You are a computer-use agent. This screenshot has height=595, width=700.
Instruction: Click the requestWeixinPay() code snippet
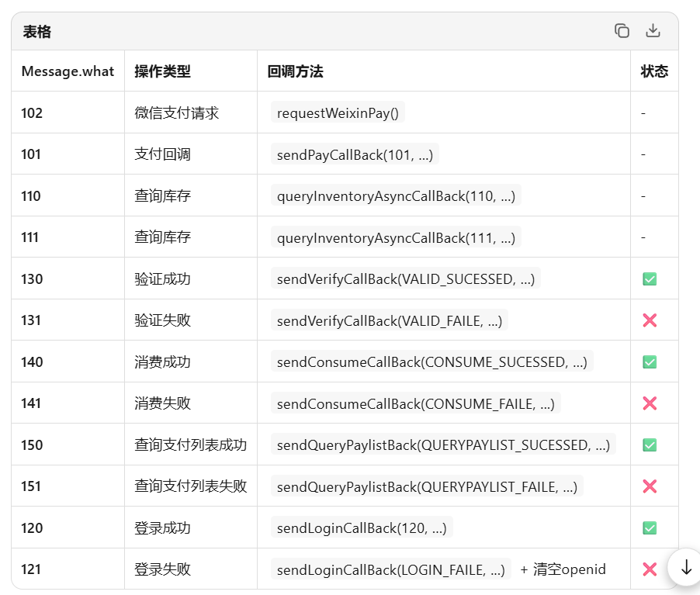click(x=338, y=113)
